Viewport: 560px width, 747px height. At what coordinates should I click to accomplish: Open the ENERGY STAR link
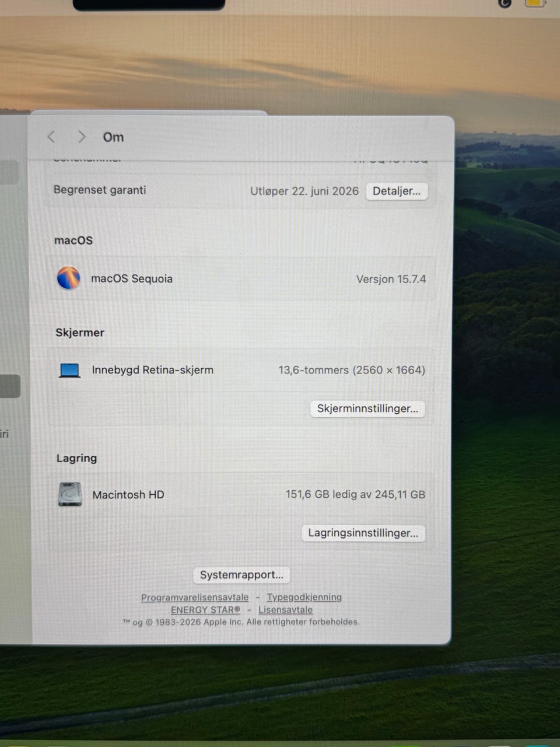[205, 610]
